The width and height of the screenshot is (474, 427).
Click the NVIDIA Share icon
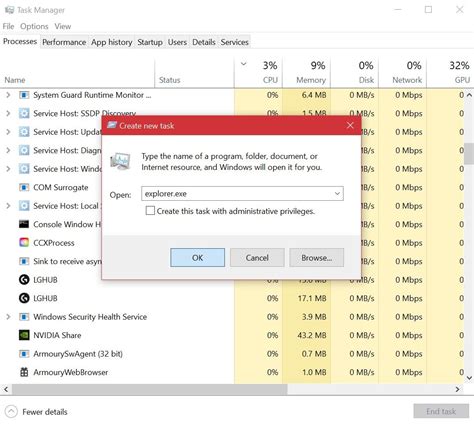[24, 335]
